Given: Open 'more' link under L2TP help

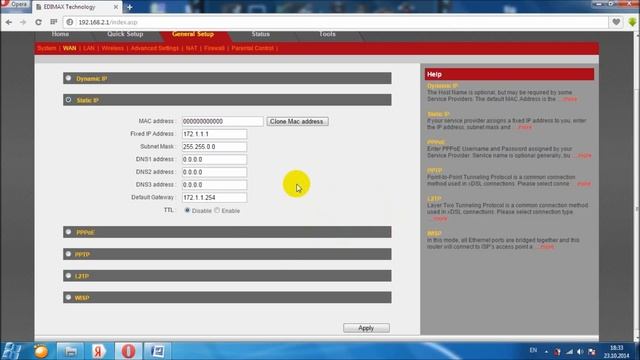Looking at the screenshot, I should tap(440, 218).
